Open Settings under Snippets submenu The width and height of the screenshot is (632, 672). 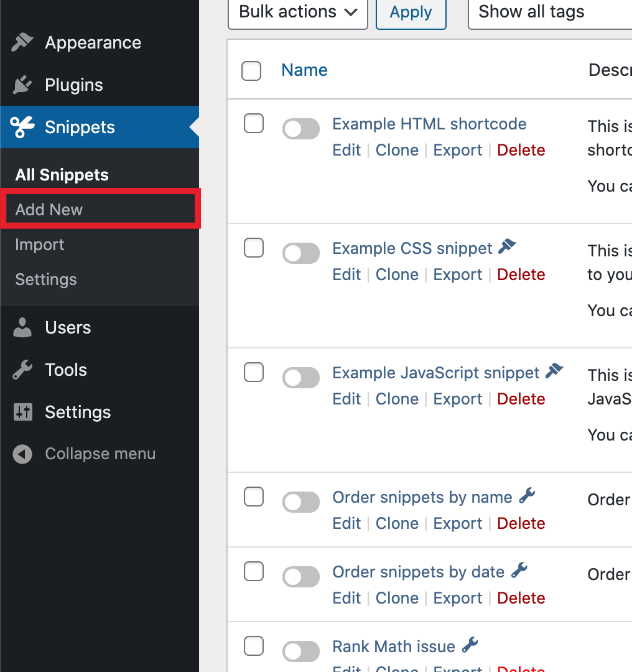point(46,279)
